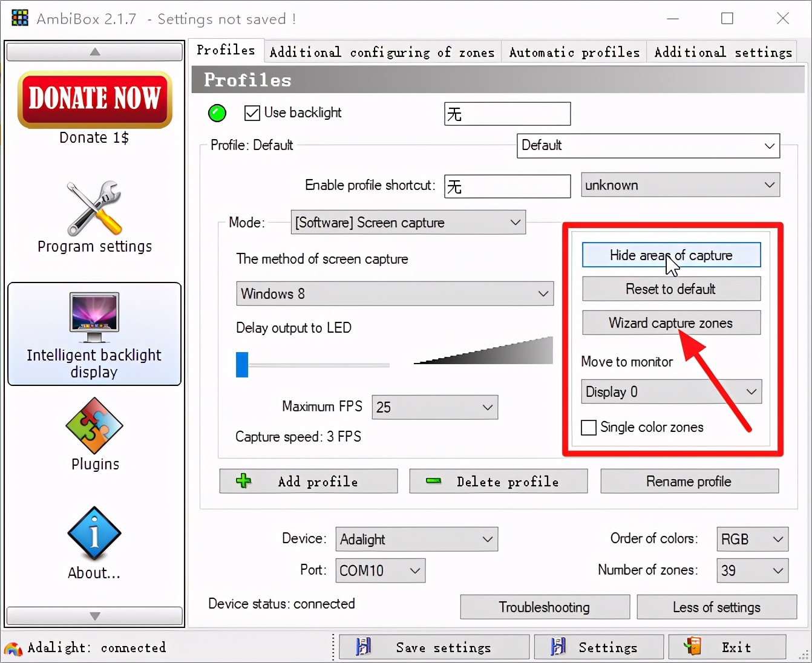Click the Add profile button
The width and height of the screenshot is (812, 663).
point(309,482)
